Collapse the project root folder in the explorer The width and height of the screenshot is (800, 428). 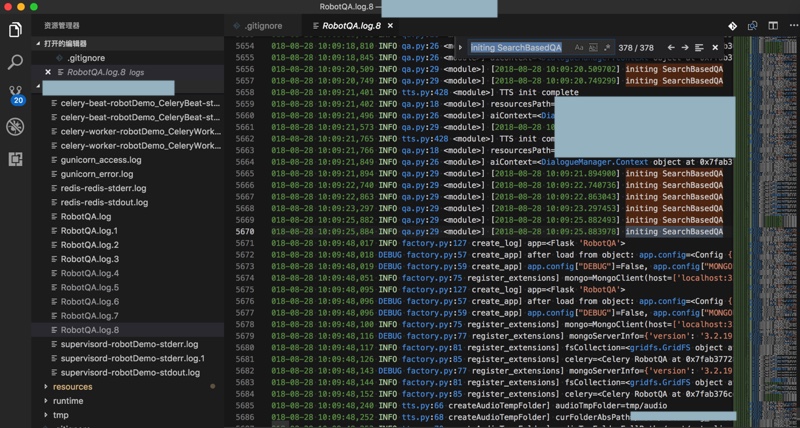(x=38, y=87)
